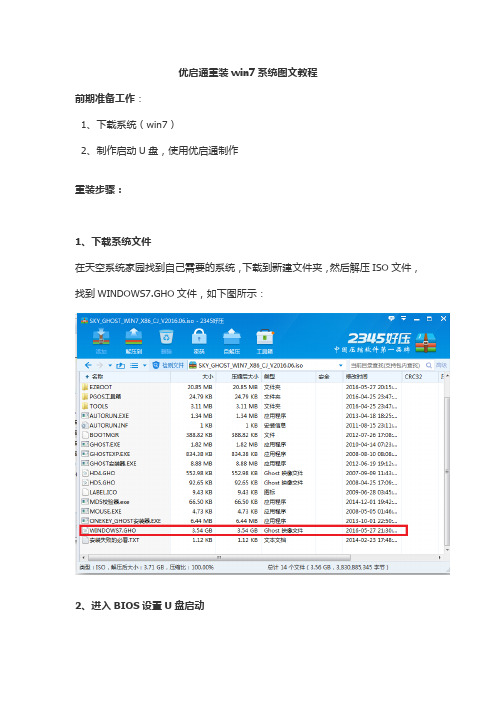Image resolution: width=496 pixels, height=702 pixels.
Task: Click the search magnifier icon
Action: [428, 365]
